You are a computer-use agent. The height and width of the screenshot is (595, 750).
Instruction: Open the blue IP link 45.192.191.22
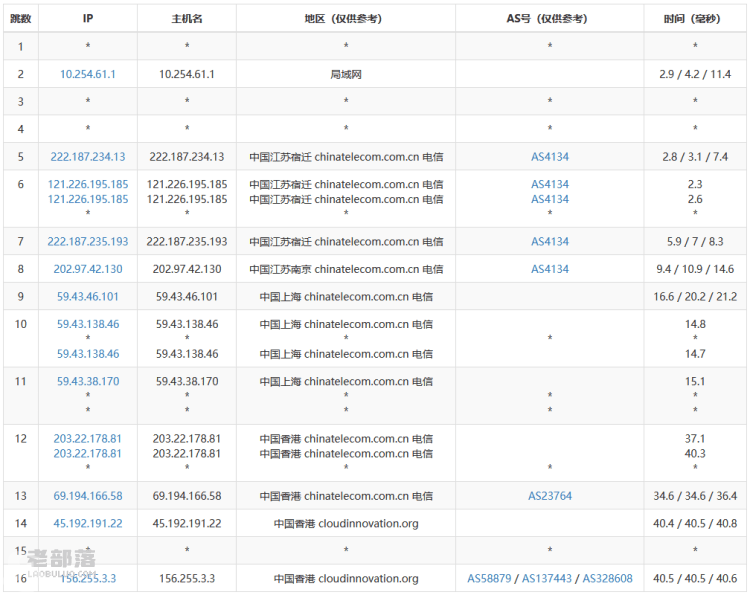(87, 523)
